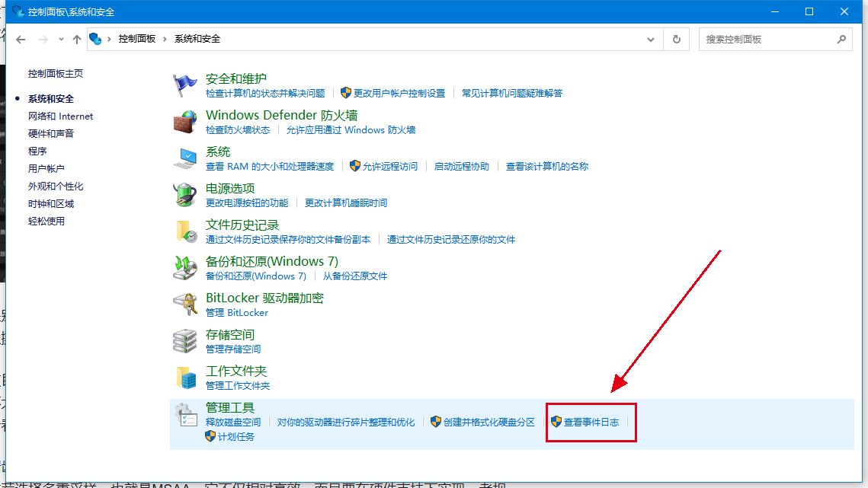Click the Work Folders icon
The height and width of the screenshot is (488, 868).
click(185, 378)
